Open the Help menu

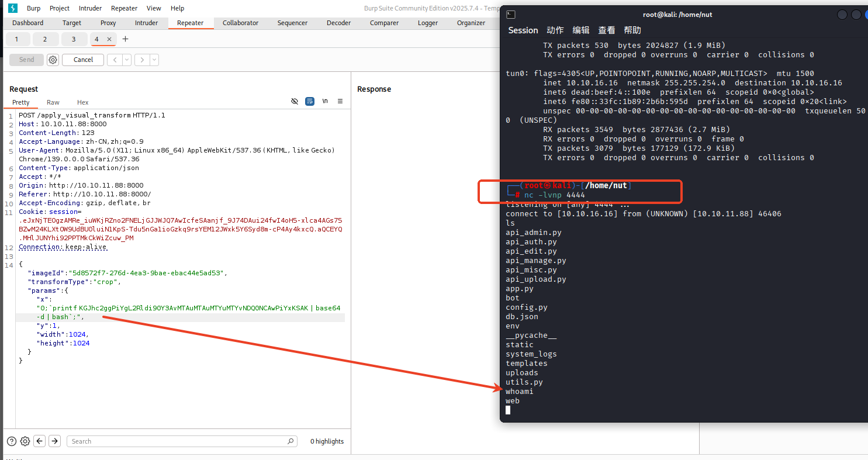(177, 8)
